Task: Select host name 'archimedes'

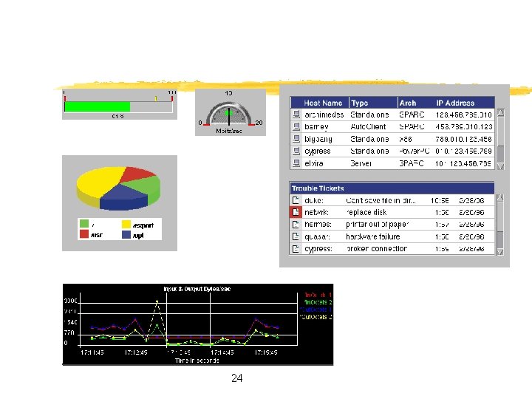Action: click(x=324, y=115)
